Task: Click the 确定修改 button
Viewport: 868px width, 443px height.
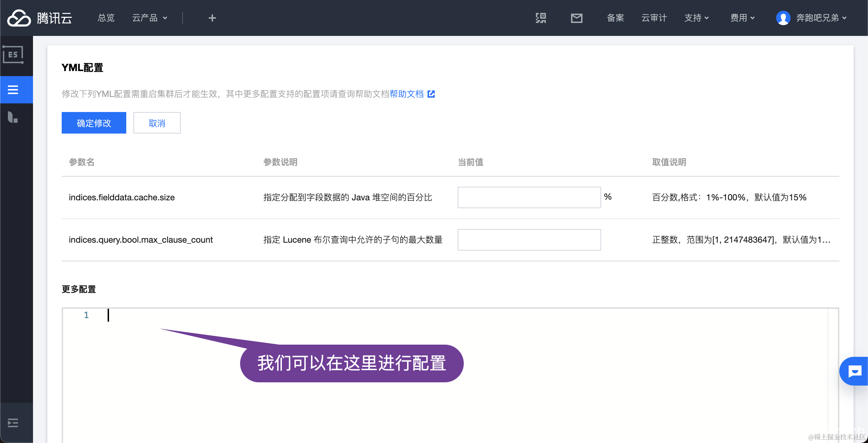Action: [x=94, y=123]
